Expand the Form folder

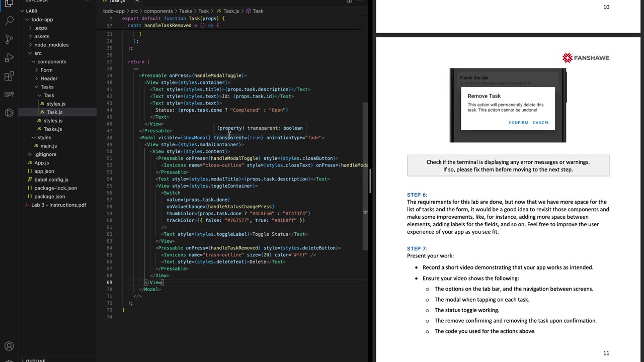pos(36,70)
